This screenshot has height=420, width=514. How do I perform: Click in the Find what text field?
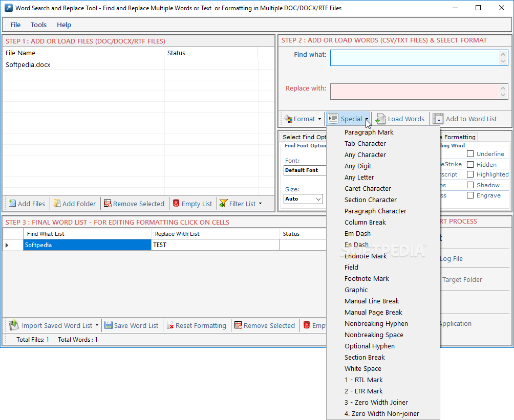pyautogui.click(x=415, y=58)
